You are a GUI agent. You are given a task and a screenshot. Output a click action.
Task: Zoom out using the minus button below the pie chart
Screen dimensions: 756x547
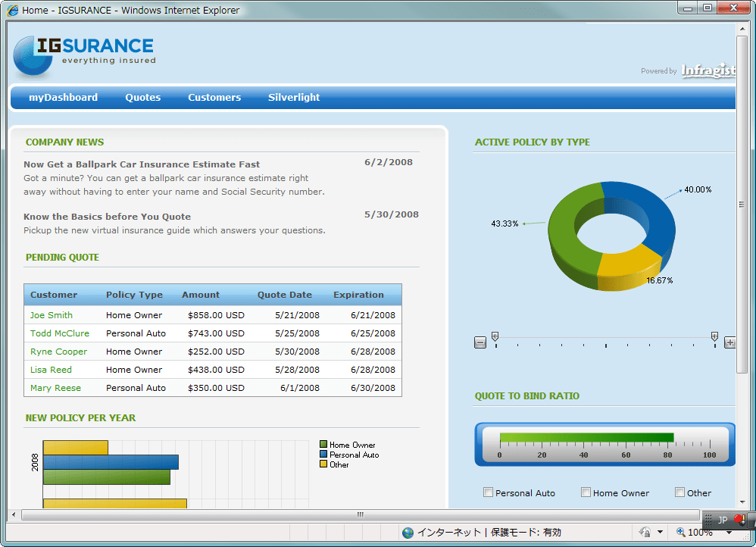pyautogui.click(x=480, y=342)
